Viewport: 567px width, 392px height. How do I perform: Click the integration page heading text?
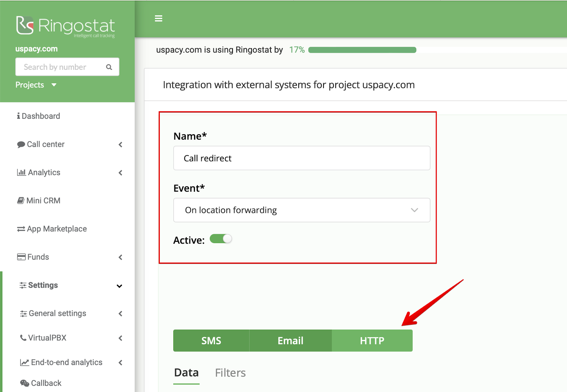coord(289,85)
